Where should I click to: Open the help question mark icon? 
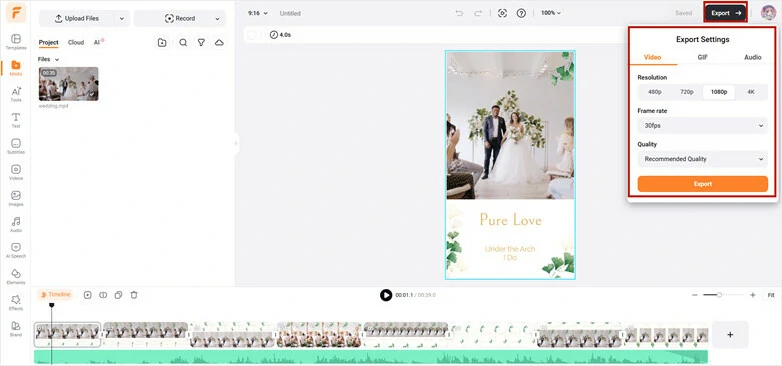(x=521, y=13)
